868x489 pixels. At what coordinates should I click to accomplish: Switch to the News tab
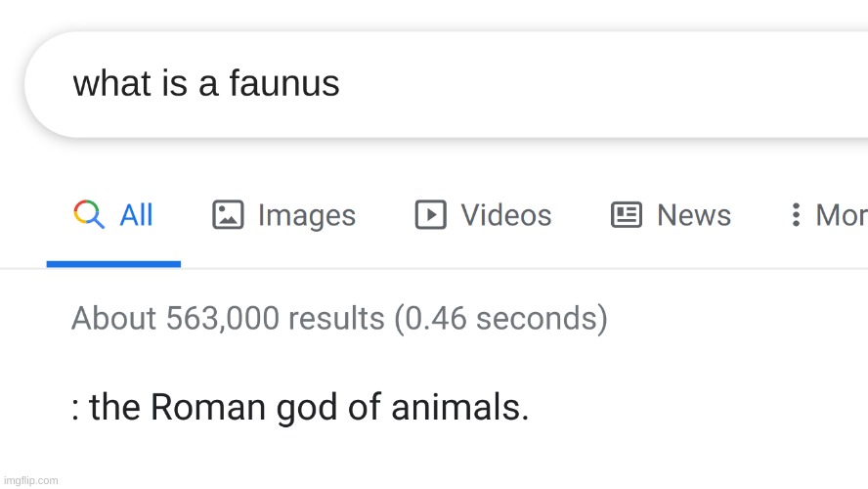click(694, 215)
